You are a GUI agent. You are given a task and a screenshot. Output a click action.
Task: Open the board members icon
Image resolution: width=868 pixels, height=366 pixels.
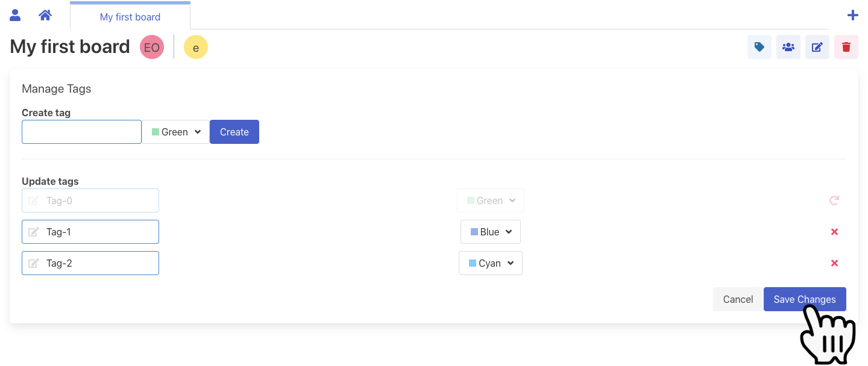coord(788,47)
